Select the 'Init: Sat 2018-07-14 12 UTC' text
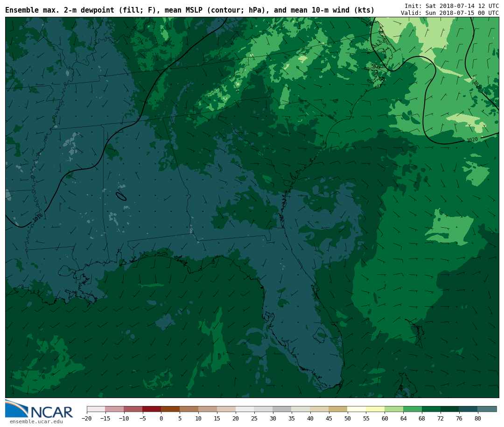Image resolution: width=504 pixels, height=427 pixels. [452, 6]
